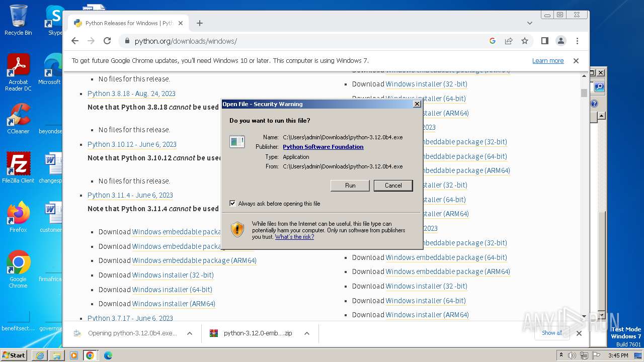Click Run in the Security Warning dialog
Image resolution: width=644 pixels, height=362 pixels.
[x=350, y=186]
